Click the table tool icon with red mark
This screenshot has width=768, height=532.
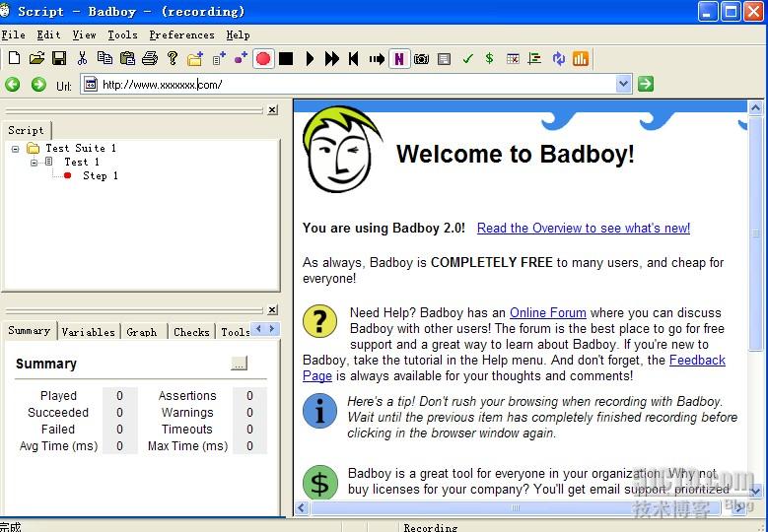coord(513,59)
